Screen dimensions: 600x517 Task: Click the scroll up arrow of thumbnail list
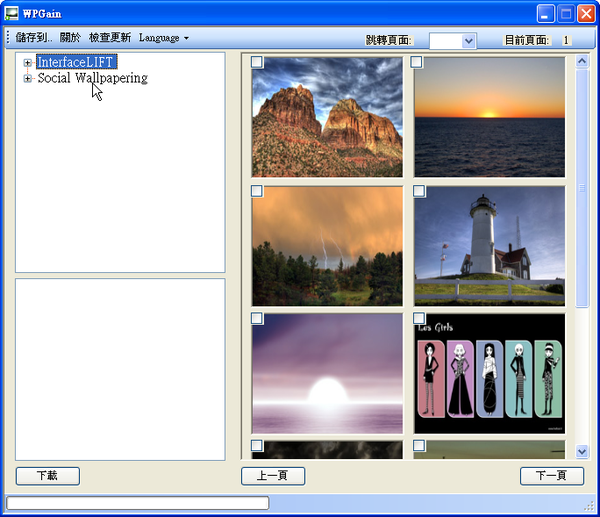582,62
